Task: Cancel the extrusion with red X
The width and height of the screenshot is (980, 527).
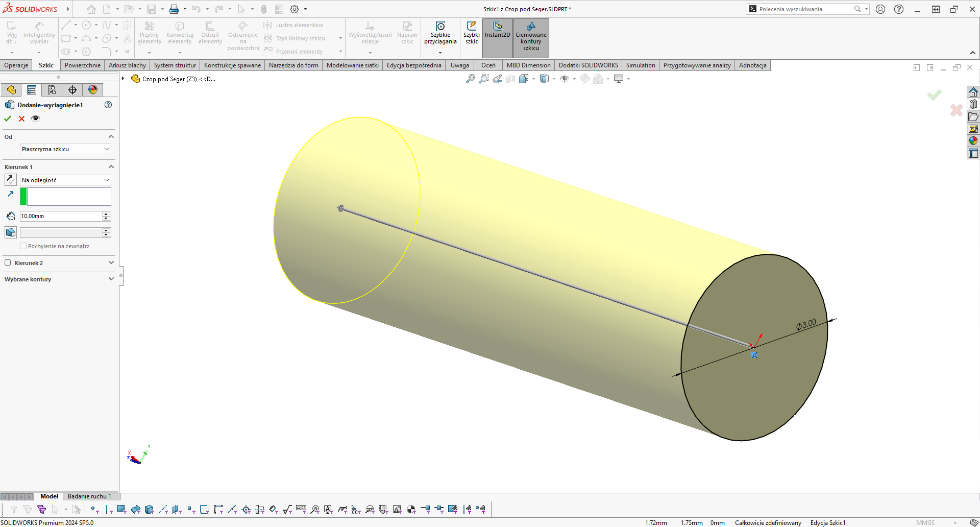Action: pyautogui.click(x=21, y=118)
